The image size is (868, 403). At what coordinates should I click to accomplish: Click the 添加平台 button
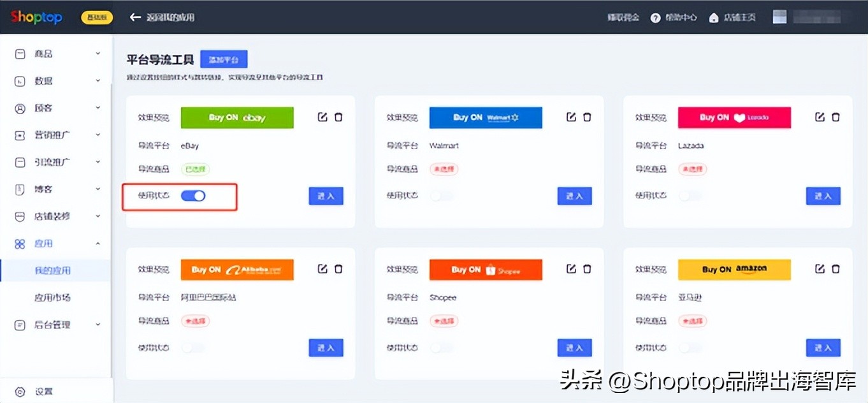click(x=223, y=58)
